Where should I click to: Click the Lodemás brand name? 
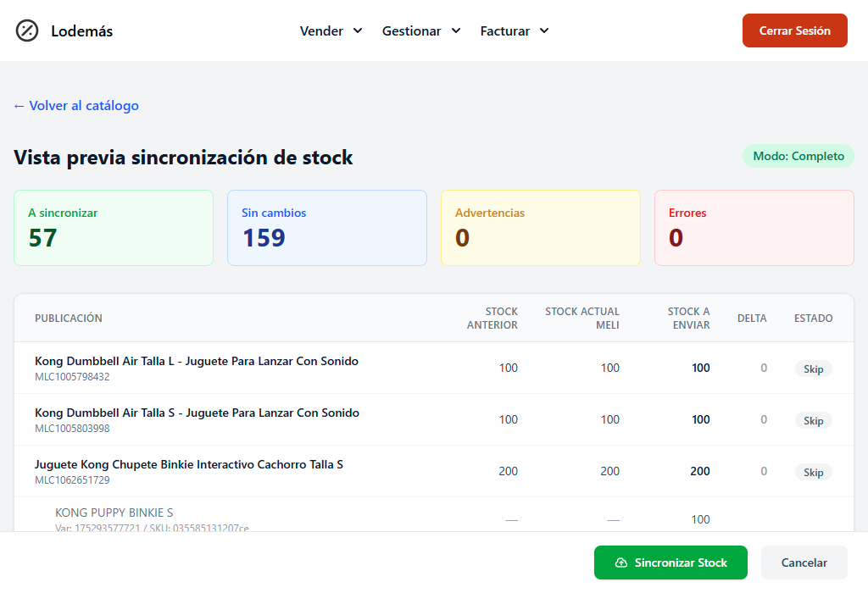pos(81,31)
